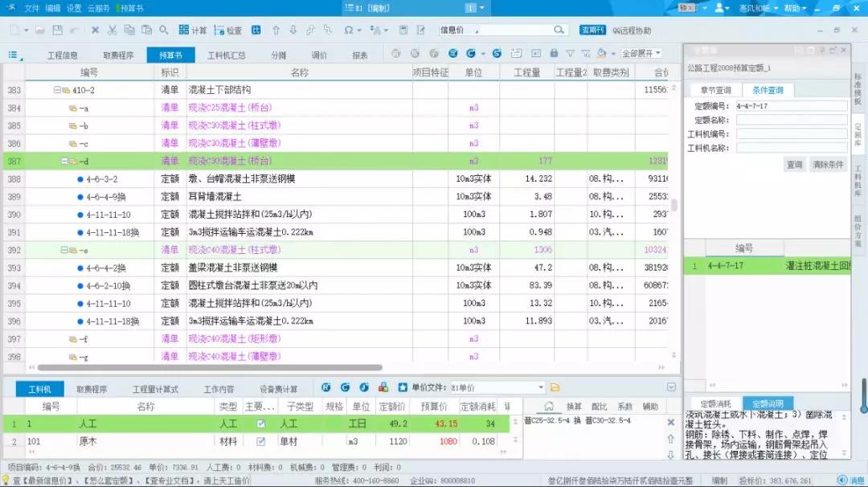Click the home icon in the 换算 panel
The width and height of the screenshot is (868, 487).
click(548, 407)
